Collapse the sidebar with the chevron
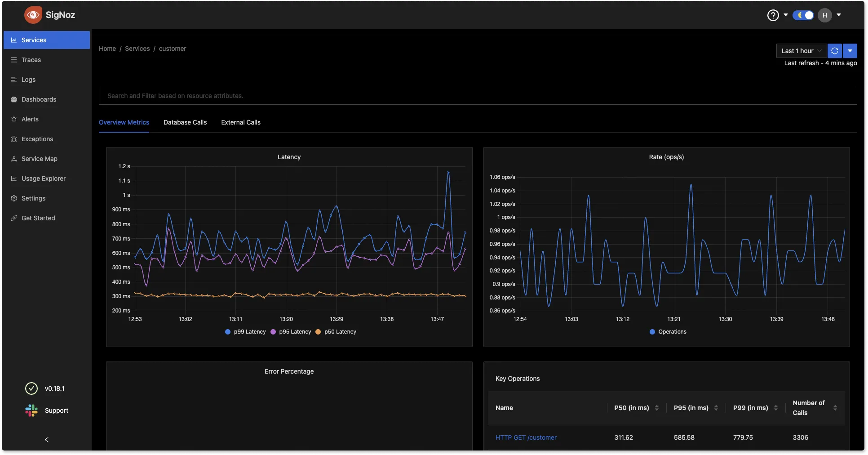The width and height of the screenshot is (868, 455). pyautogui.click(x=47, y=440)
